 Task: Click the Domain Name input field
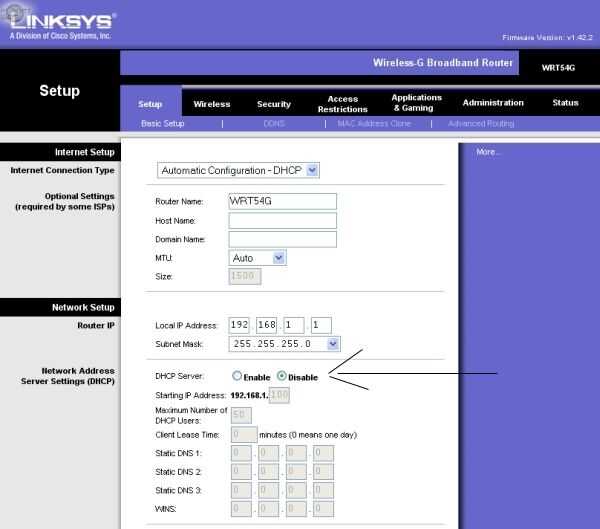click(x=282, y=239)
